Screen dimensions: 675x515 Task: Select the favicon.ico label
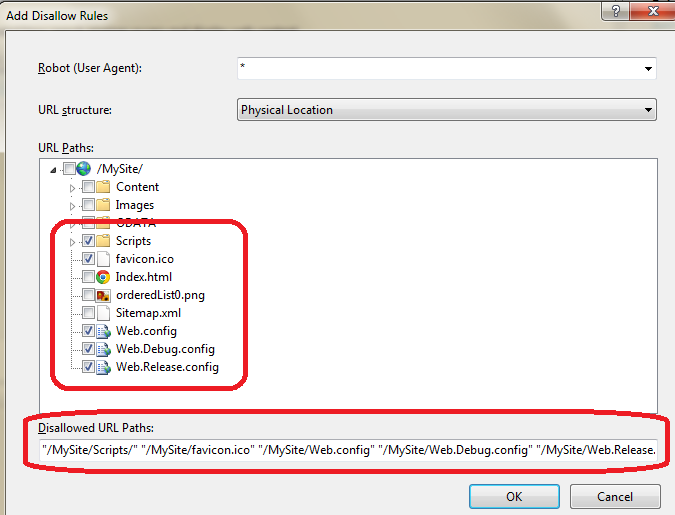145,259
